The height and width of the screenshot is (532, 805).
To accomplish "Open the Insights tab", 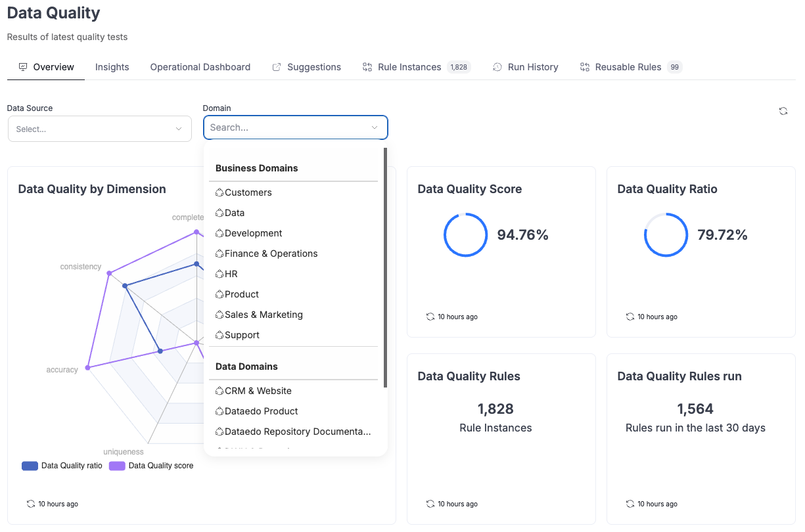I will click(x=112, y=67).
